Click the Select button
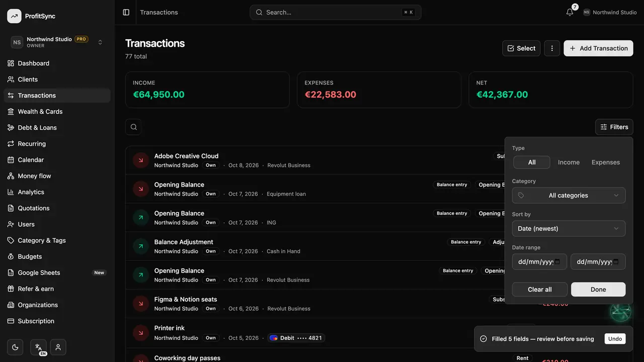The image size is (644, 362). [521, 48]
